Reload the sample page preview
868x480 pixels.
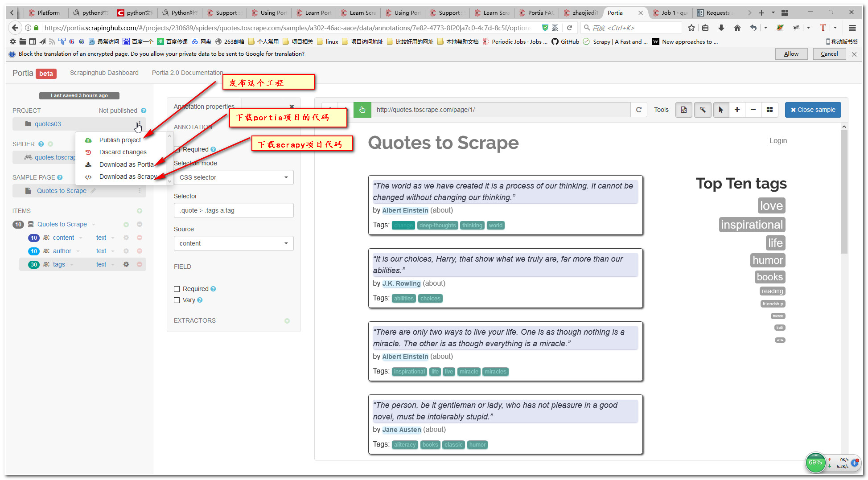point(638,110)
